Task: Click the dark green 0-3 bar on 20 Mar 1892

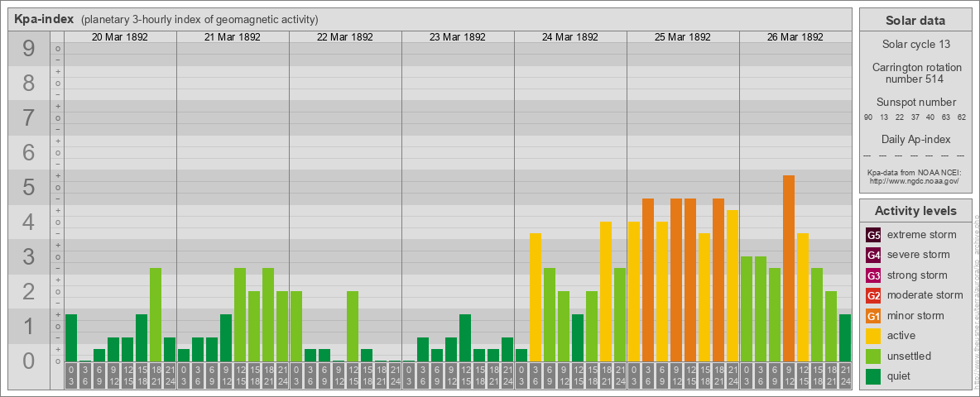Action: 71,337
